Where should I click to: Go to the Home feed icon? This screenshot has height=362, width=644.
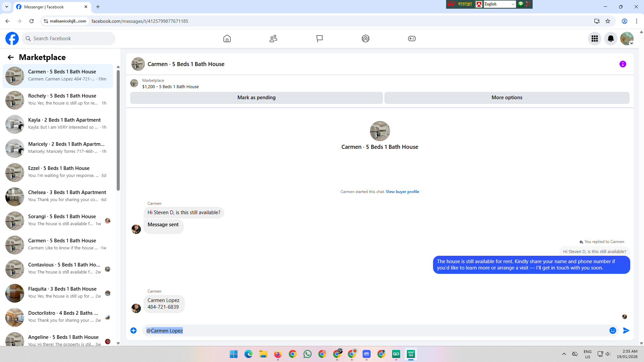click(x=227, y=39)
